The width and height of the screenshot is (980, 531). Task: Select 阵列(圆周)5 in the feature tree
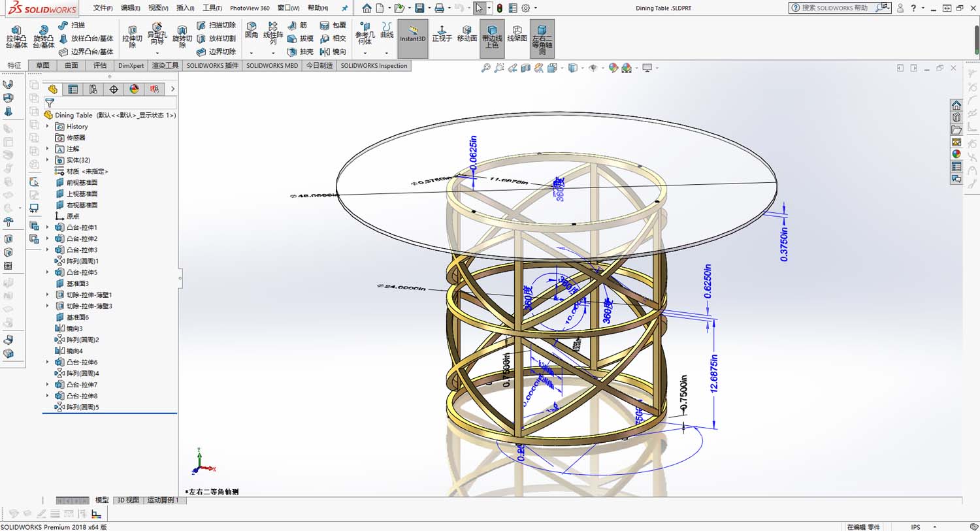coord(83,407)
